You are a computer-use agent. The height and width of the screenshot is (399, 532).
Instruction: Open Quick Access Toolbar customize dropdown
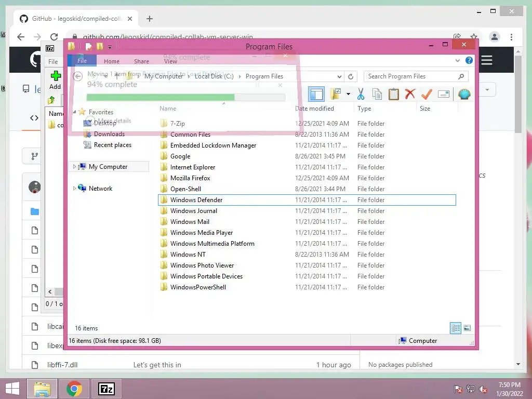[x=110, y=46]
